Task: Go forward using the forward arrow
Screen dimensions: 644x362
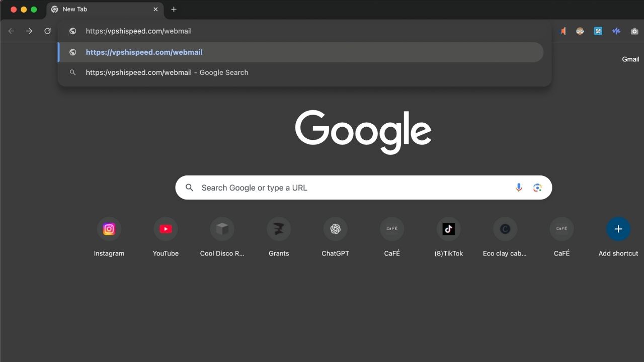Action: (x=29, y=31)
